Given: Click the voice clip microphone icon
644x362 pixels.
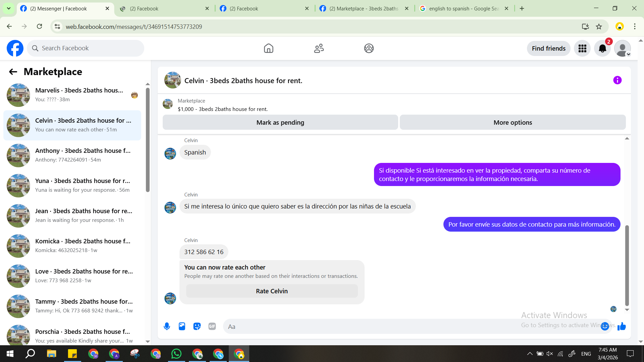Looking at the screenshot, I should pyautogui.click(x=167, y=326).
